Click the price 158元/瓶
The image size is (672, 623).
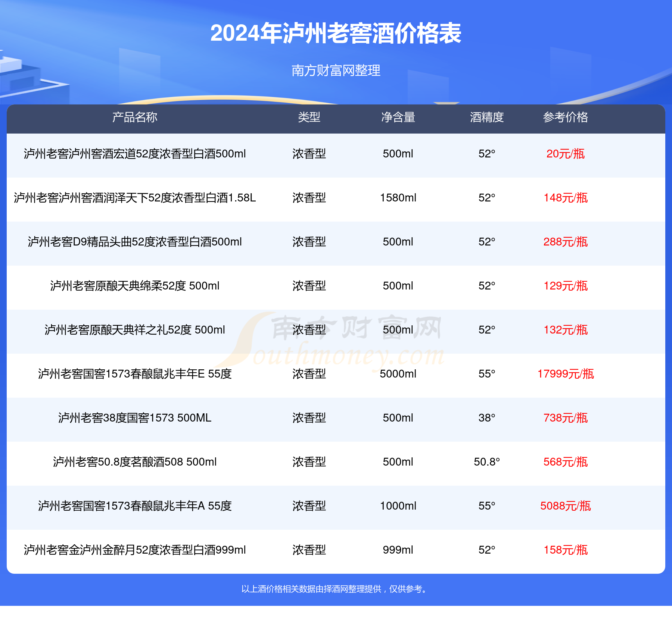(566, 550)
